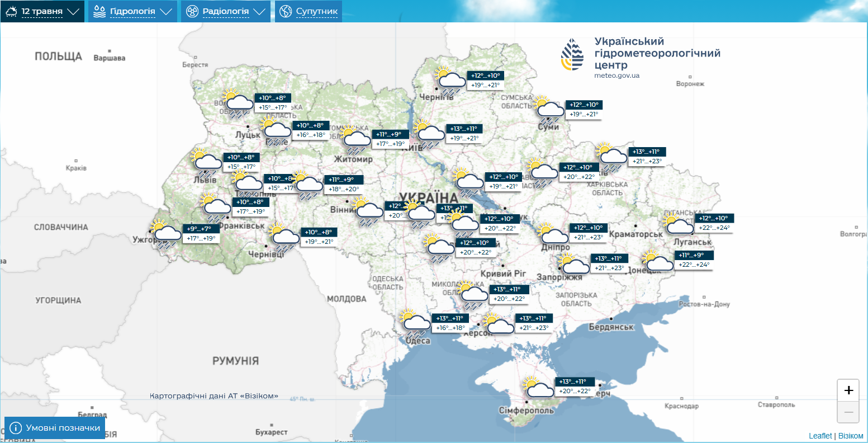Click the Кривий Ріг city label
The height and width of the screenshot is (443, 868).
tap(504, 274)
